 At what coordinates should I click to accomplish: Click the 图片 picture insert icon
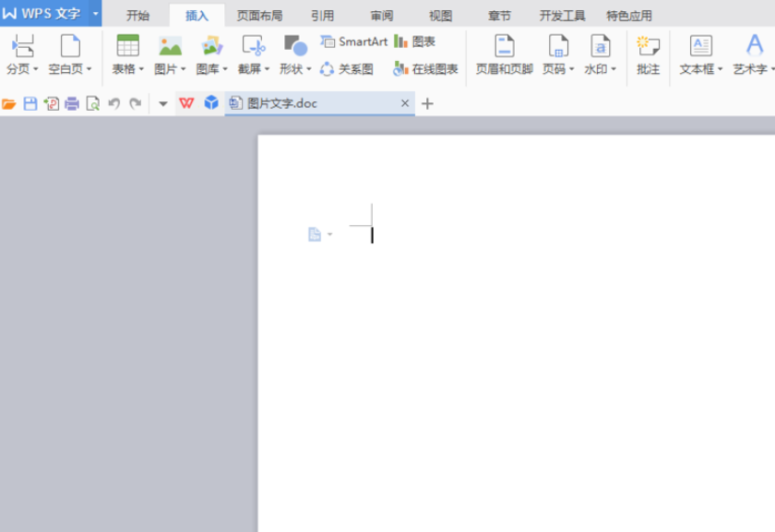pos(170,46)
